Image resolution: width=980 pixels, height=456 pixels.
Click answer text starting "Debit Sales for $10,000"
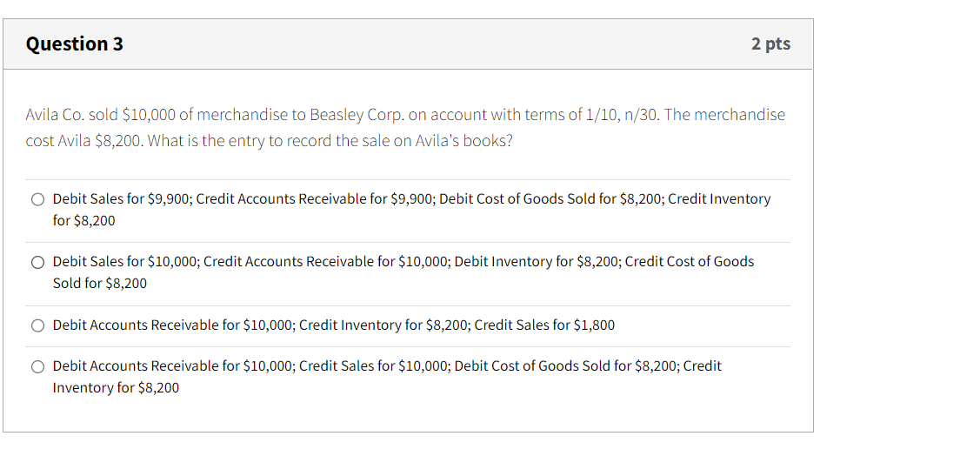403,272
